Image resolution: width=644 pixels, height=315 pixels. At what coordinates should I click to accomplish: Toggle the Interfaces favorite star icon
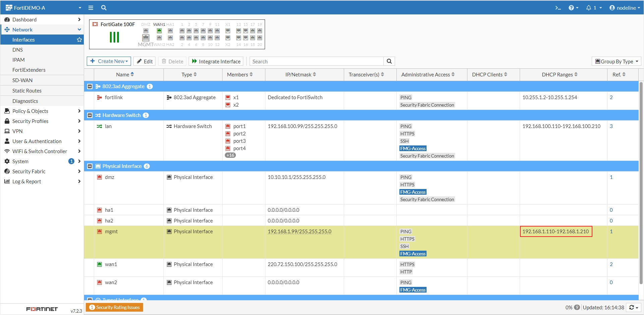pyautogui.click(x=79, y=40)
